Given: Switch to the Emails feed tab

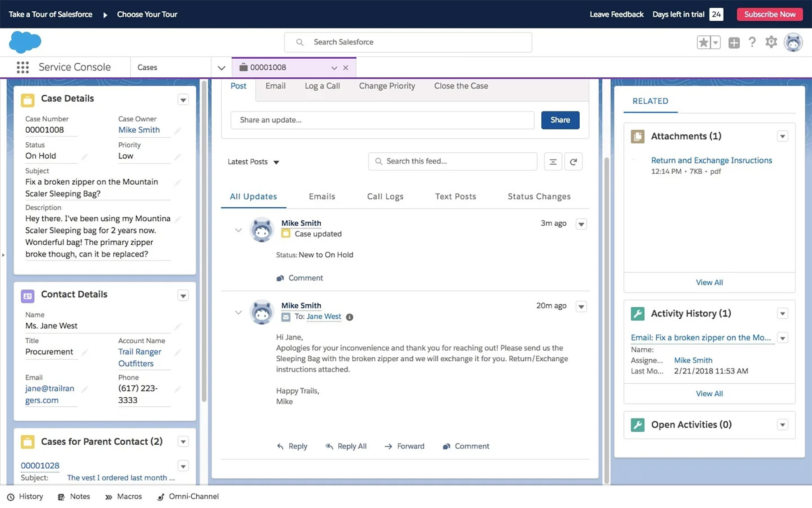Looking at the screenshot, I should click(322, 196).
